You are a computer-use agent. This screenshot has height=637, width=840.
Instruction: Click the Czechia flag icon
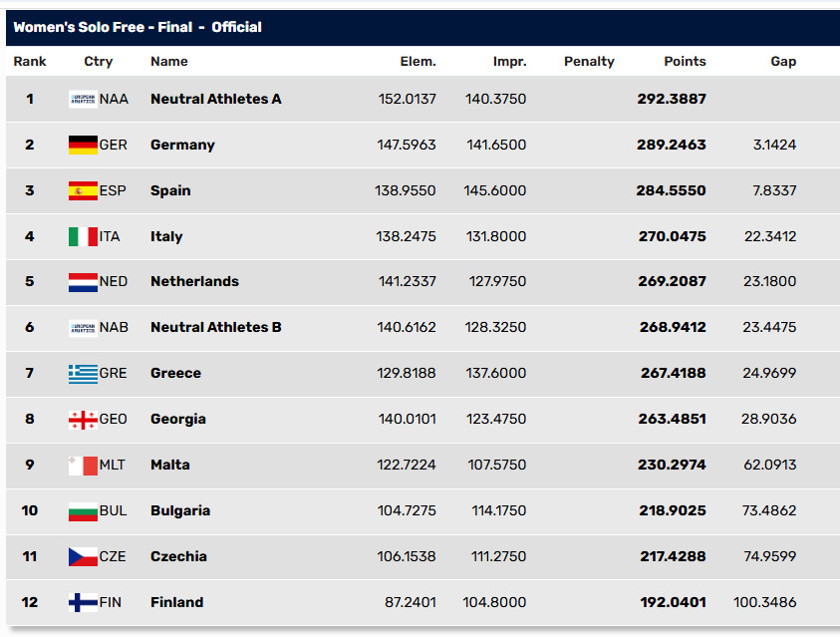click(83, 556)
